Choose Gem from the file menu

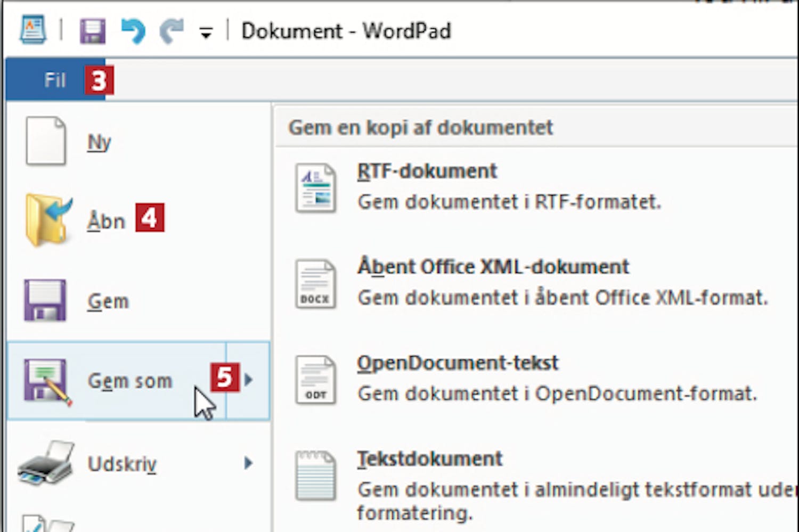(x=108, y=301)
